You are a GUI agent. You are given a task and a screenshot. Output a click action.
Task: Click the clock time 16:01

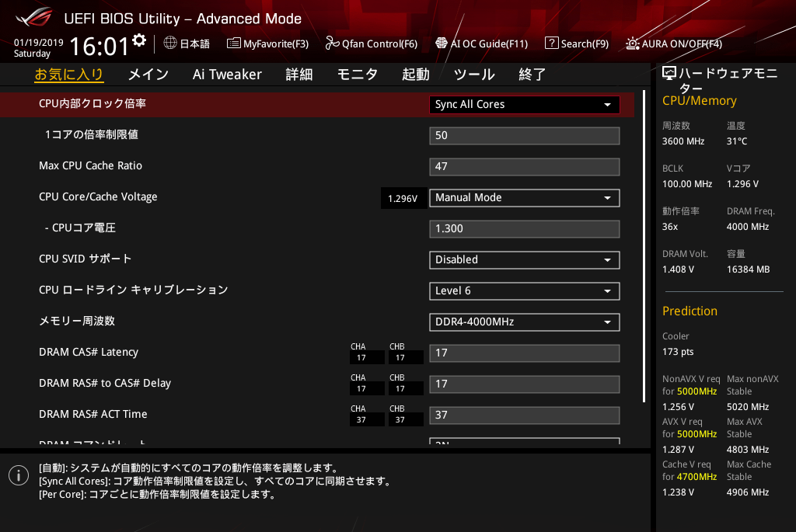click(x=99, y=47)
